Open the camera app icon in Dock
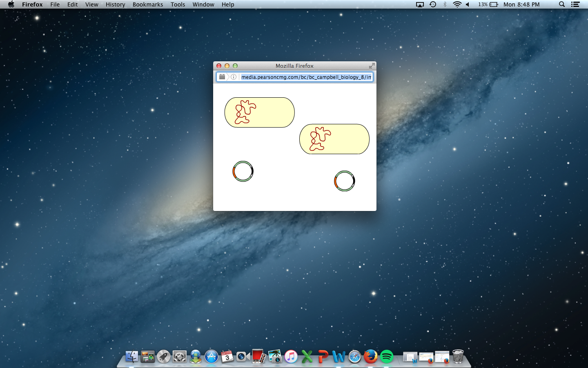 click(x=243, y=357)
